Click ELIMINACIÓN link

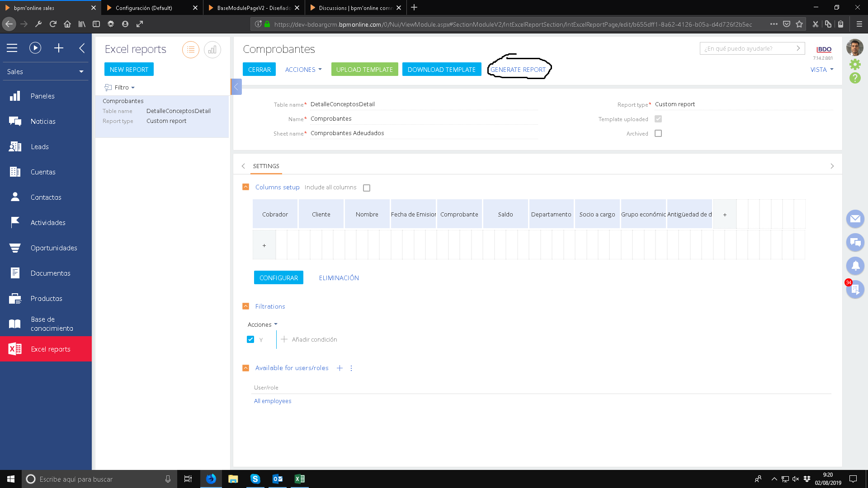[339, 278]
